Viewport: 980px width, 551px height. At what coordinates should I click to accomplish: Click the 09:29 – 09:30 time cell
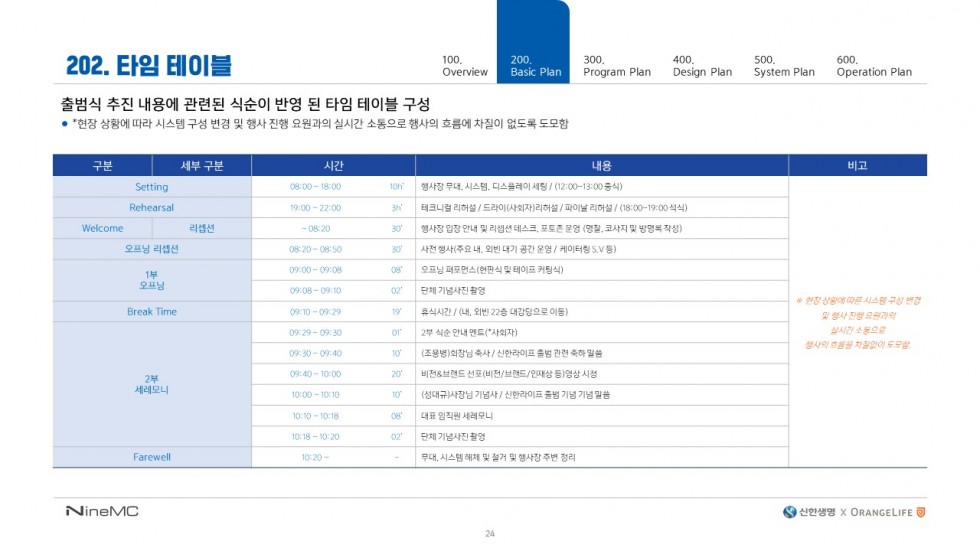click(x=316, y=332)
